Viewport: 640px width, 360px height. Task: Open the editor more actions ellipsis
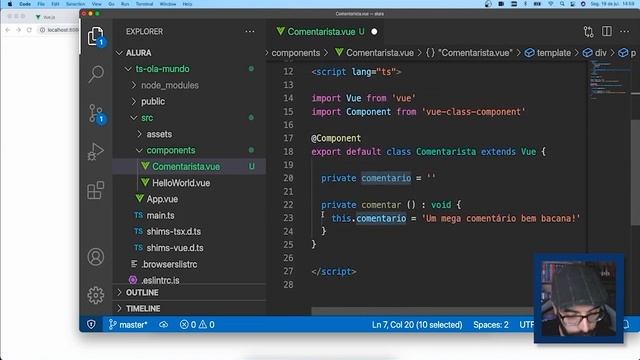[x=624, y=31]
